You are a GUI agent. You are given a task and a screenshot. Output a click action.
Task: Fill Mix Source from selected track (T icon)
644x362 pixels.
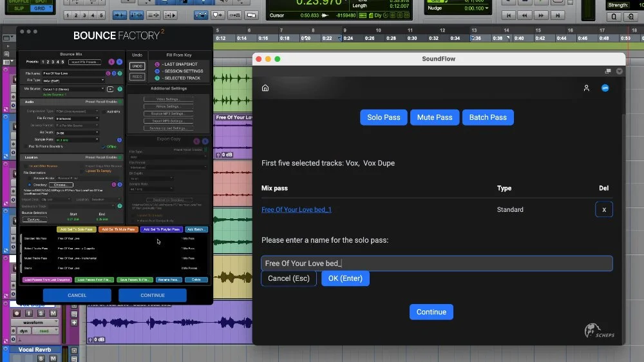tap(120, 89)
